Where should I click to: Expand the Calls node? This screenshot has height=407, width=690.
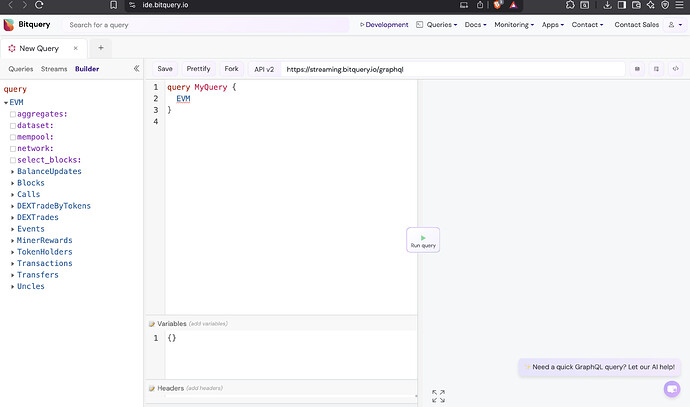click(12, 194)
